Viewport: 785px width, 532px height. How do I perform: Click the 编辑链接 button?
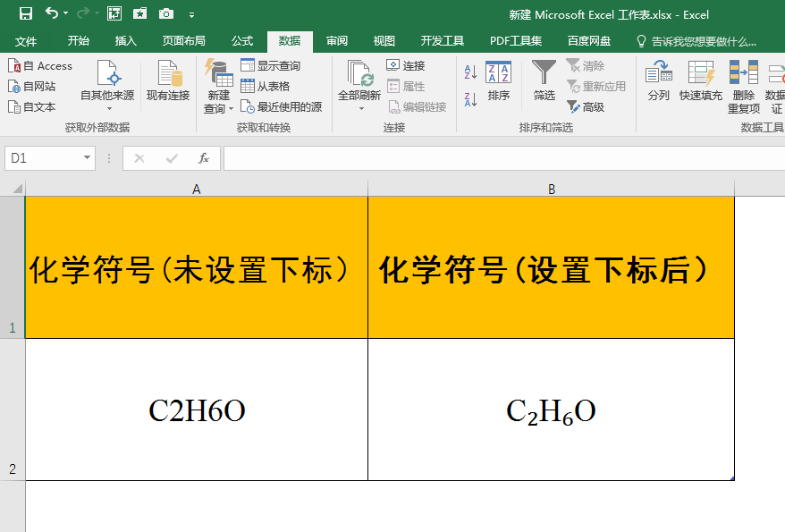click(x=417, y=106)
